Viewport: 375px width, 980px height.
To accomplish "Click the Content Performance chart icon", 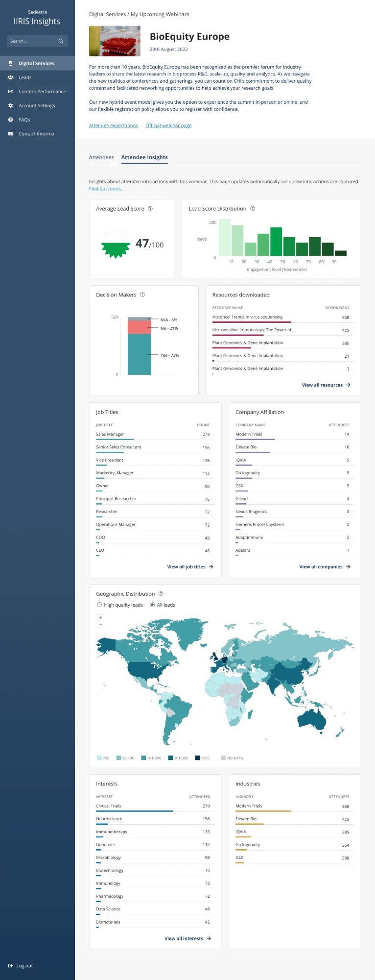I will click(x=10, y=92).
